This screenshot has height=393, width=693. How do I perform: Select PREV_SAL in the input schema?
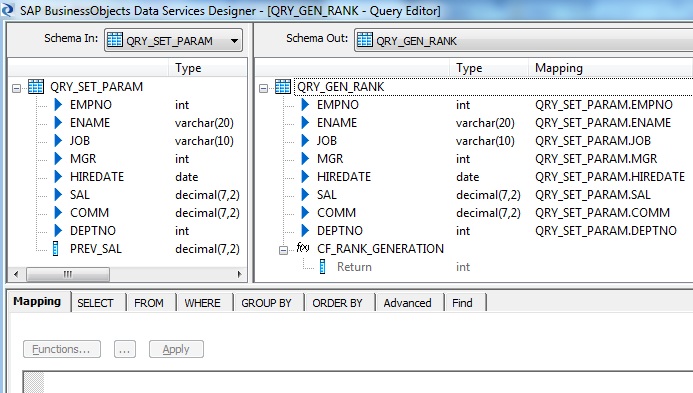[95, 249]
